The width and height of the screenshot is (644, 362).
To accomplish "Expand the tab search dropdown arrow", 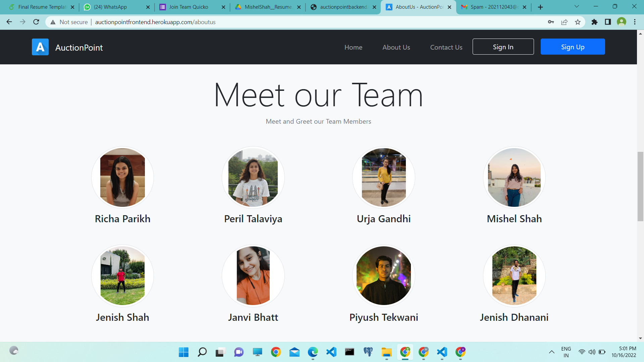I will tap(577, 6).
